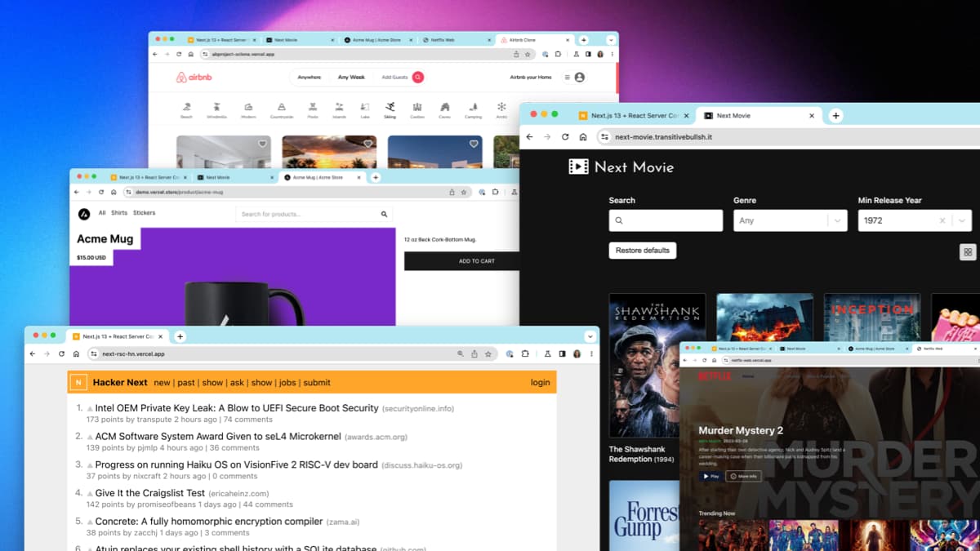Expand the Min Release Year dropdown
This screenshot has width=980, height=551.
point(963,220)
